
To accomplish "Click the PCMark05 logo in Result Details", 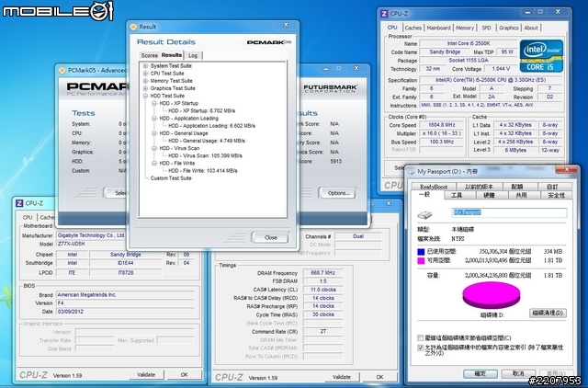I will 269,42.
